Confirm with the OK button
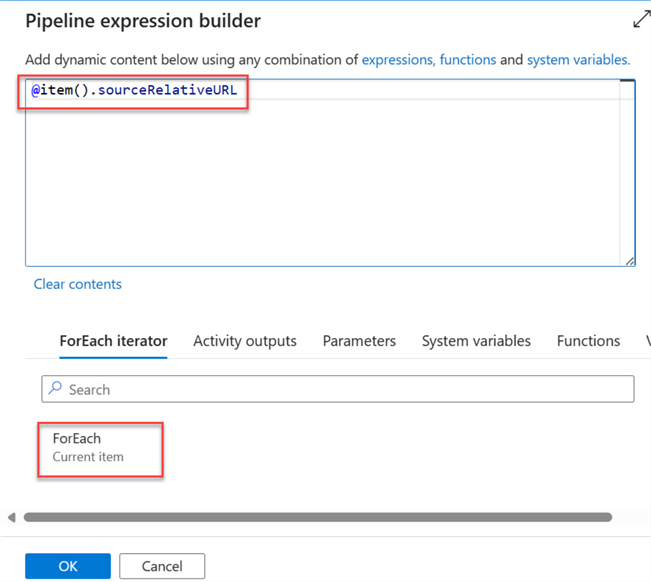 coord(68,566)
